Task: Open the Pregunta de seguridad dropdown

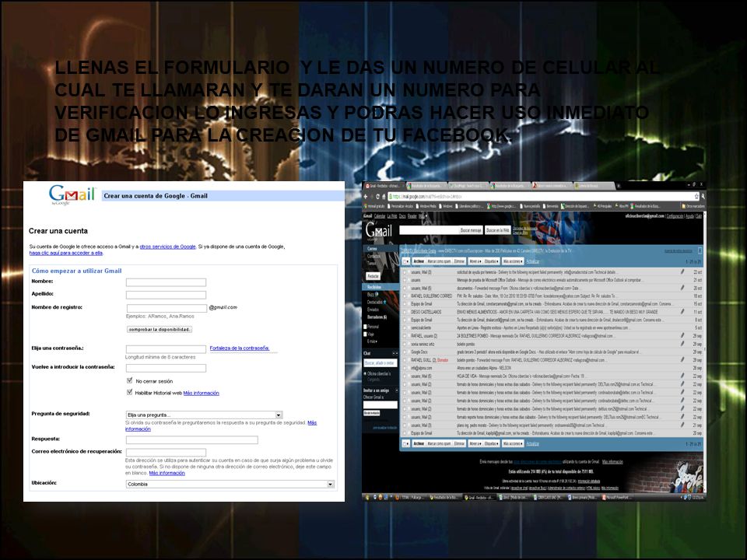Action: coord(205,415)
